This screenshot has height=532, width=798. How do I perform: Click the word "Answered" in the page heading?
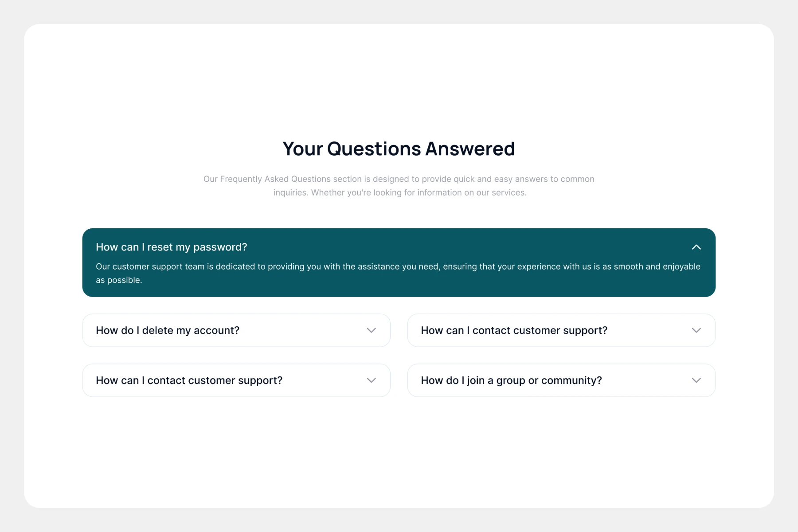pos(470,149)
